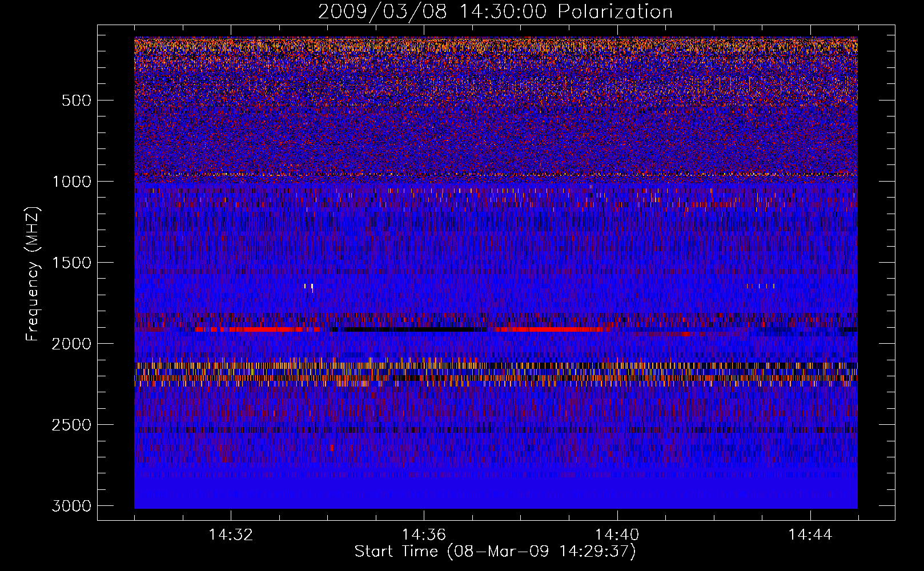Click the 1500 frequency tick label
Viewport: 924px width, 571px height.
click(x=71, y=263)
